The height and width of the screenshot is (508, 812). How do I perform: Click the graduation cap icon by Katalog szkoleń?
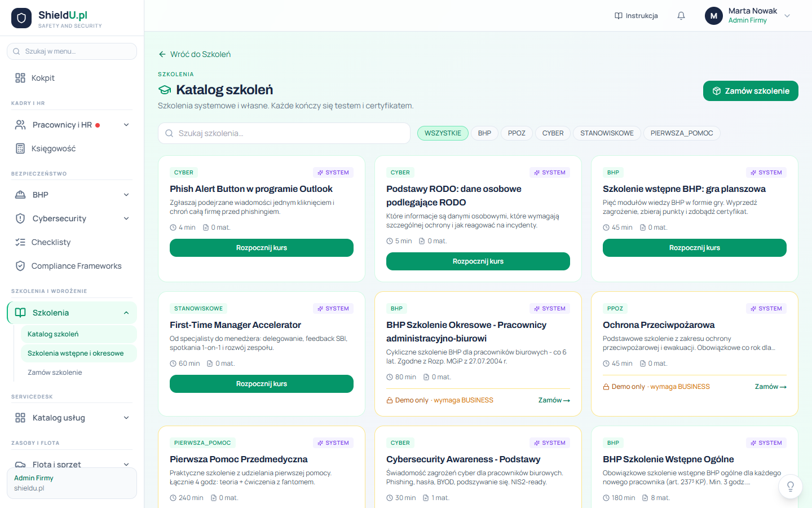[x=165, y=90]
